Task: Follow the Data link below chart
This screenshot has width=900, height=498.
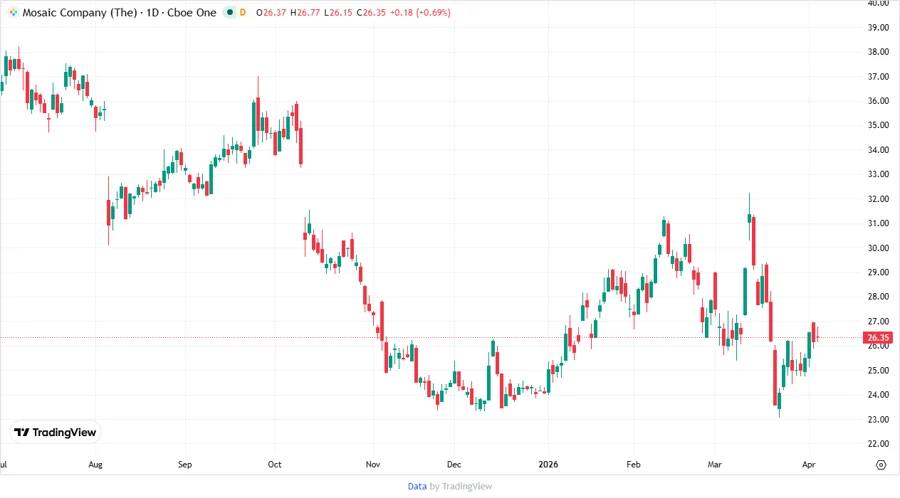Action: point(417,486)
